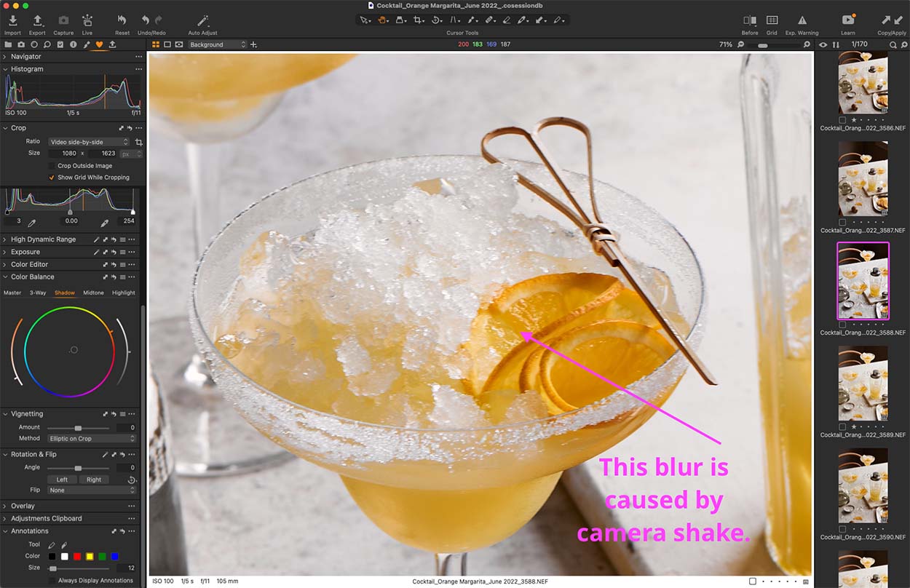Click the Reset adjustments icon
Screen dimensions: 910x588
(x=122, y=20)
